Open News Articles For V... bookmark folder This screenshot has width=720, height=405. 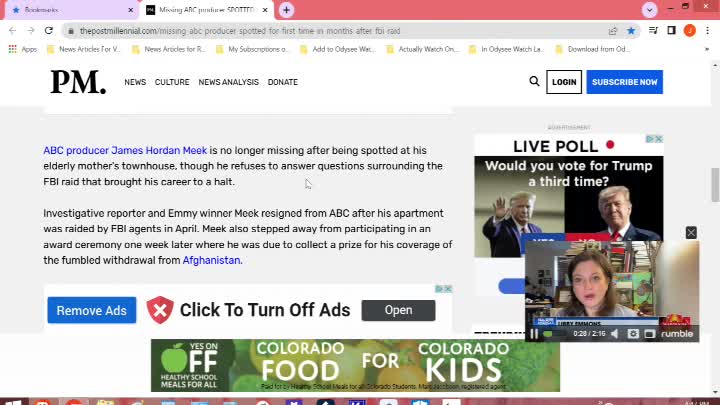tap(84, 49)
